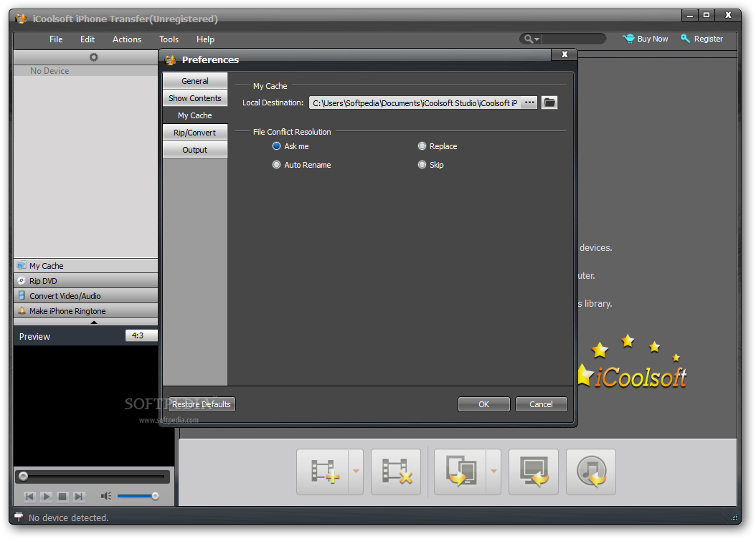Viewport: 756px width, 539px height.
Task: Click the export to device icon
Action: coord(460,472)
